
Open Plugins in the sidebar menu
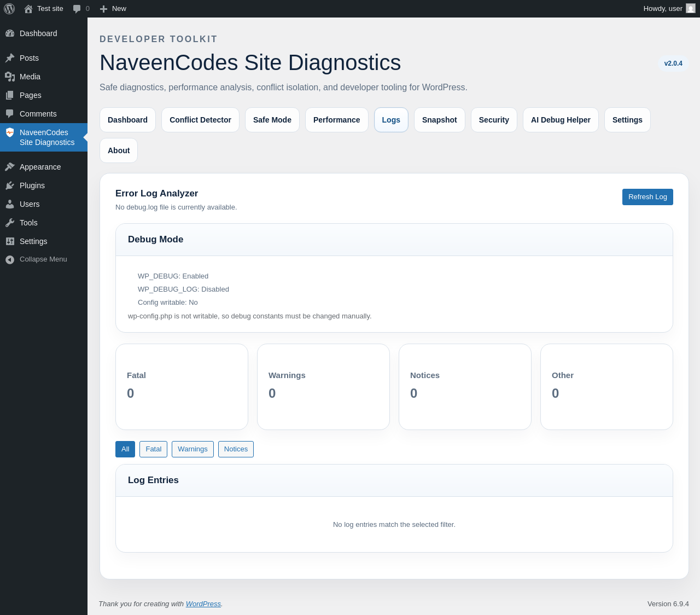[x=44, y=185]
